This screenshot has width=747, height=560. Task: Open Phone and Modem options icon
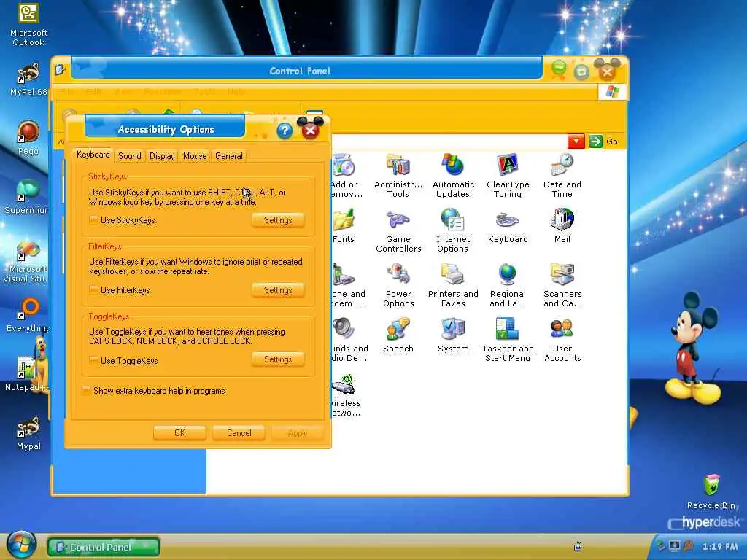click(349, 285)
